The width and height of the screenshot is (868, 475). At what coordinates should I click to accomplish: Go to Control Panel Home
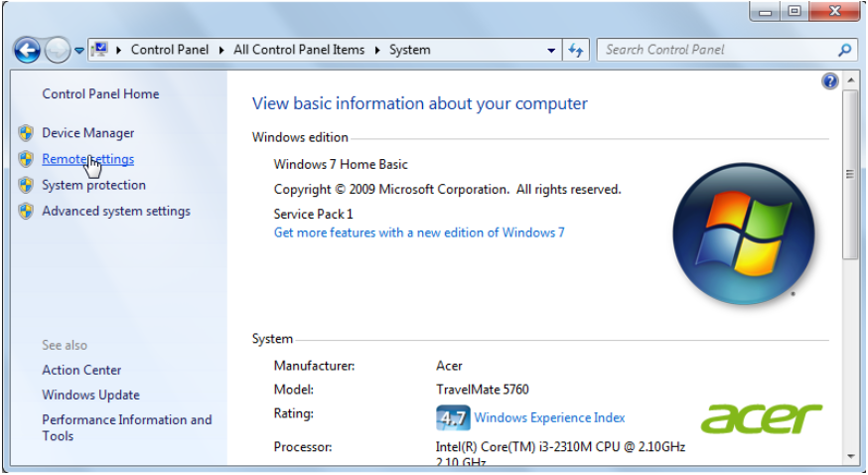[x=100, y=94]
